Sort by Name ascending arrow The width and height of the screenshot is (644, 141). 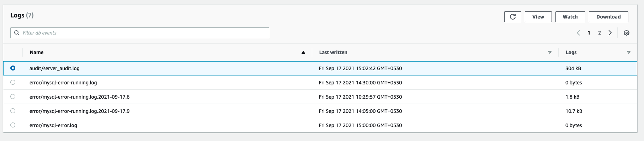pyautogui.click(x=303, y=52)
